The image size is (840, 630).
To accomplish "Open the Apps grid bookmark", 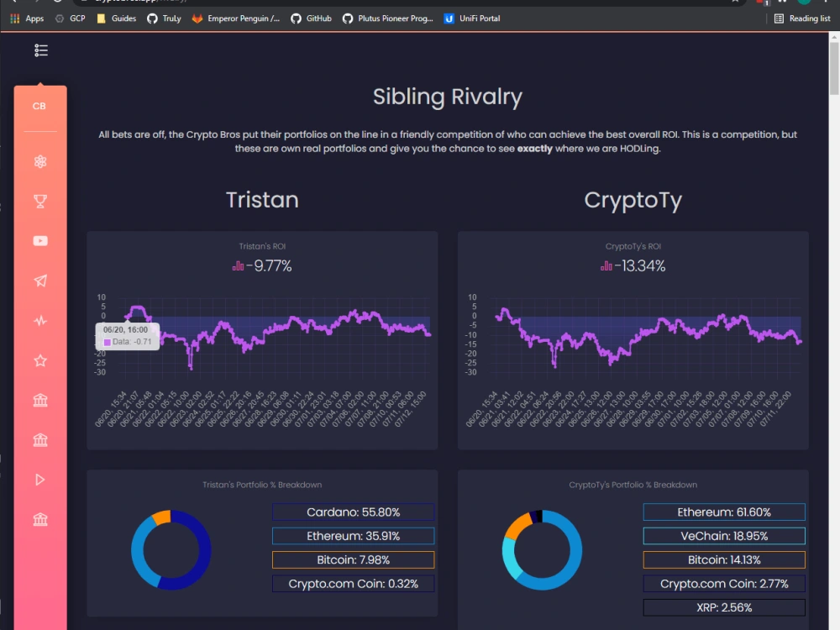I will pos(27,18).
